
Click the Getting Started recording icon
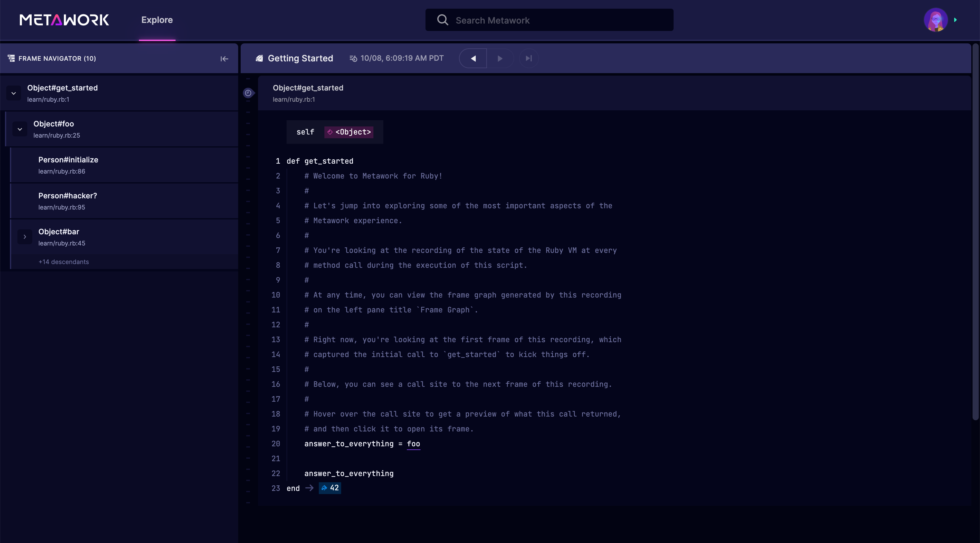(260, 59)
